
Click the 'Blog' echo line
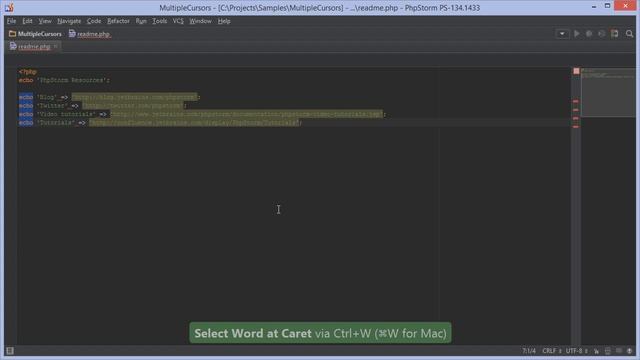109,97
